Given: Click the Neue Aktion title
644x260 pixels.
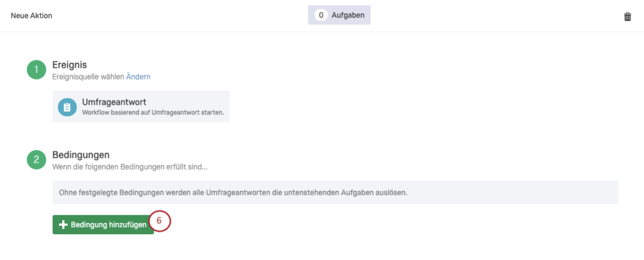Looking at the screenshot, I should 31,16.
